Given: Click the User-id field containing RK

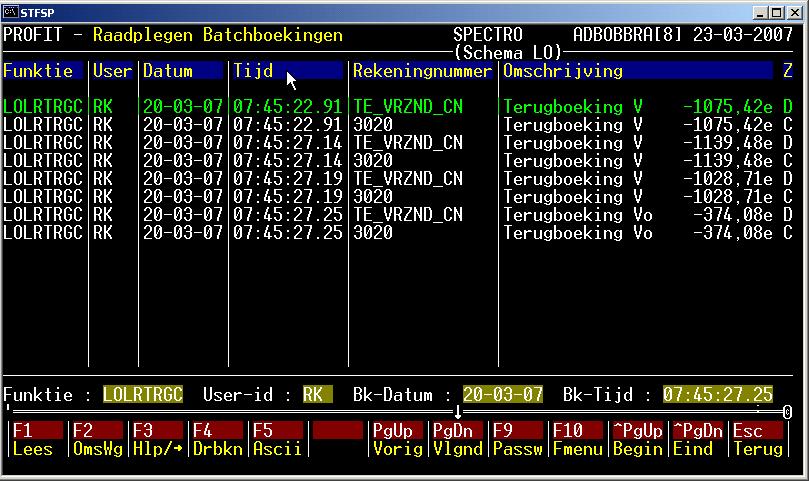Looking at the screenshot, I should pos(317,395).
